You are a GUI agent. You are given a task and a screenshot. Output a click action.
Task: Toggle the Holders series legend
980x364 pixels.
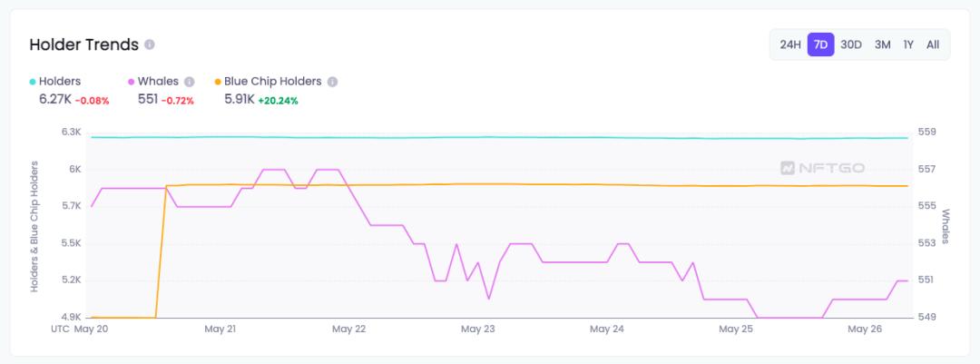(60, 82)
